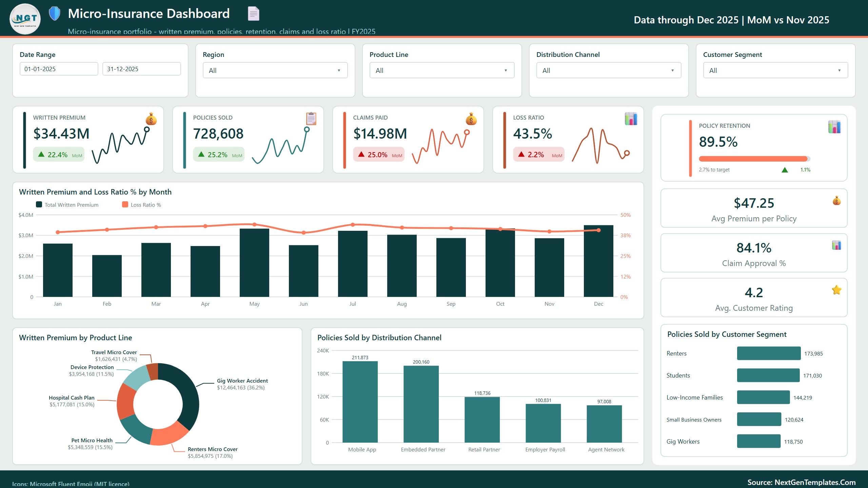The height and width of the screenshot is (488, 868).
Task: Click the Policy Retention progress bar
Action: [754, 159]
